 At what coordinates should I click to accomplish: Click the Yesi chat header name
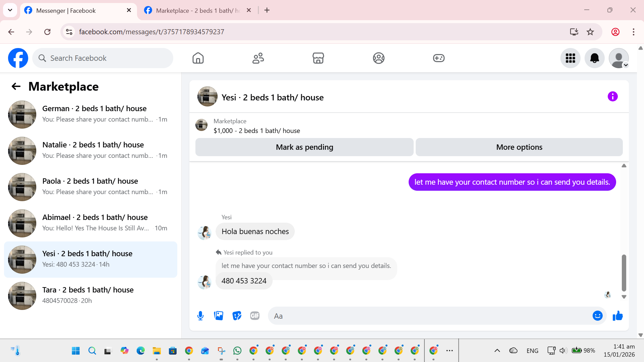tap(272, 97)
